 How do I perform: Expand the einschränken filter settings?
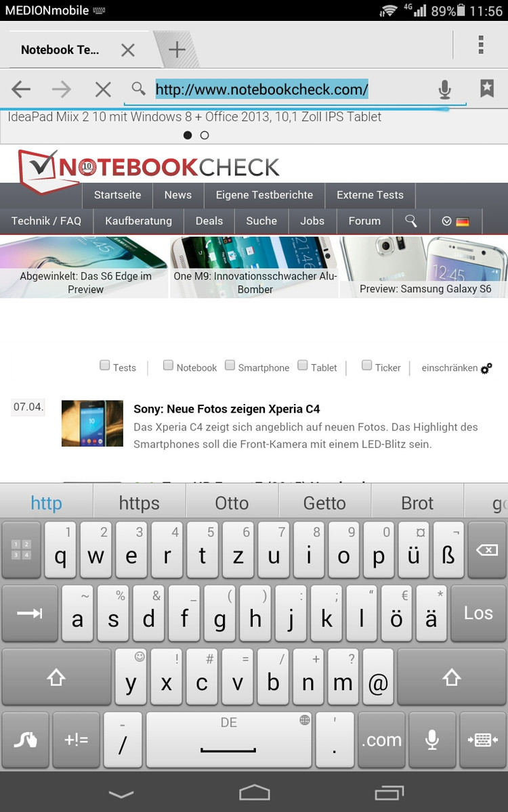457,368
